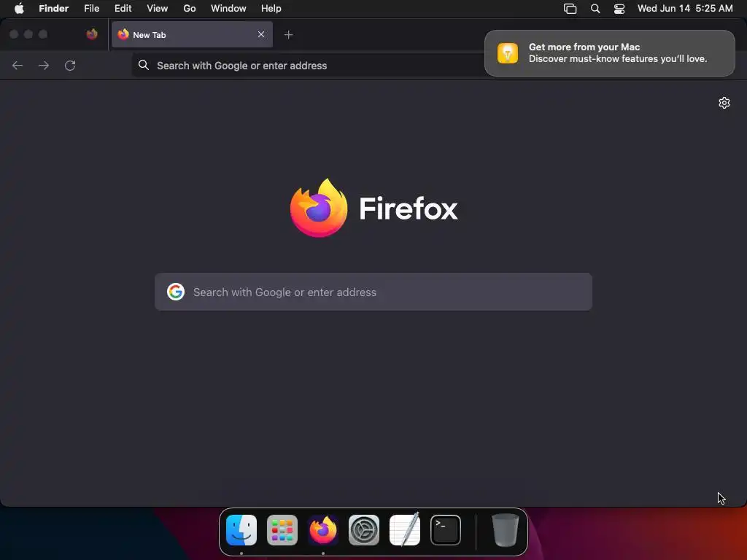Open the Window menu
Viewport: 747px width, 560px height.
[x=228, y=8]
